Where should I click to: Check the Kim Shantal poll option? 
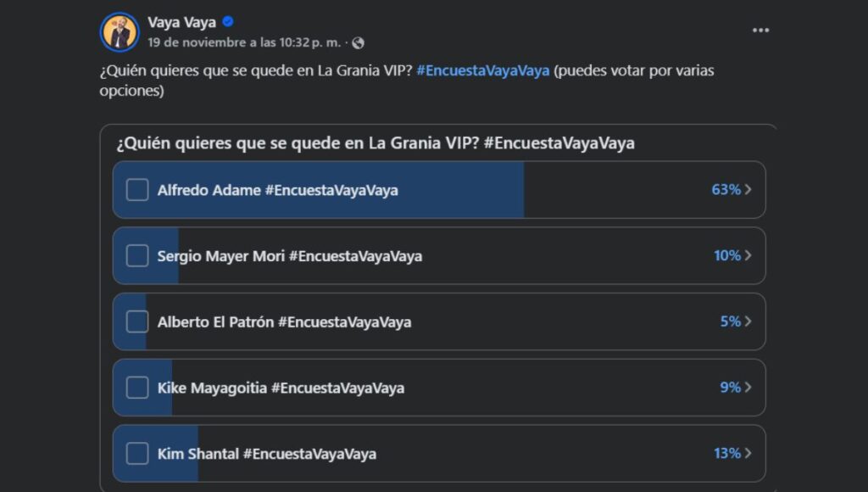click(136, 453)
